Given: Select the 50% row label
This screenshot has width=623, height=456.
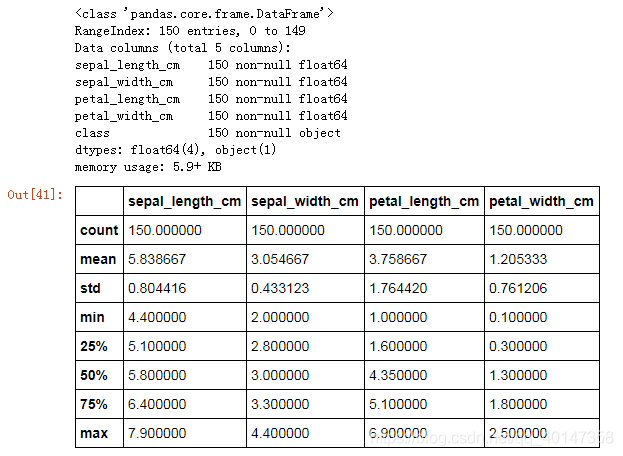Looking at the screenshot, I should [94, 375].
